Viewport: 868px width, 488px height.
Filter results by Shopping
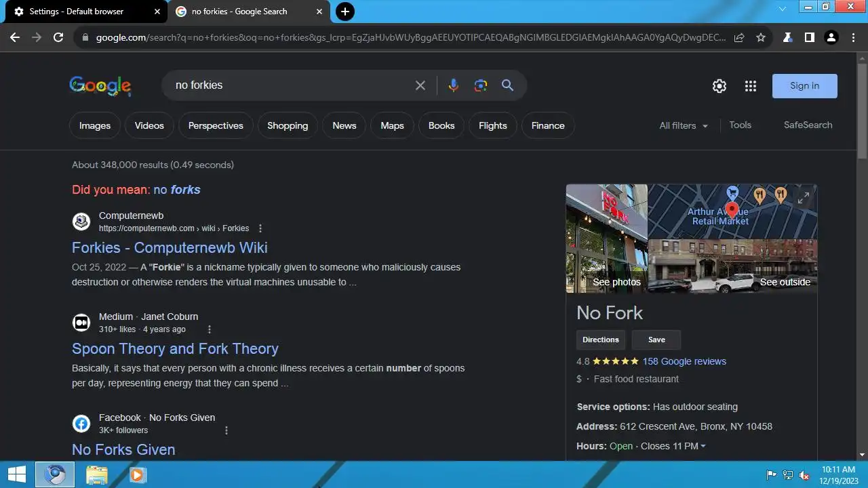288,125
